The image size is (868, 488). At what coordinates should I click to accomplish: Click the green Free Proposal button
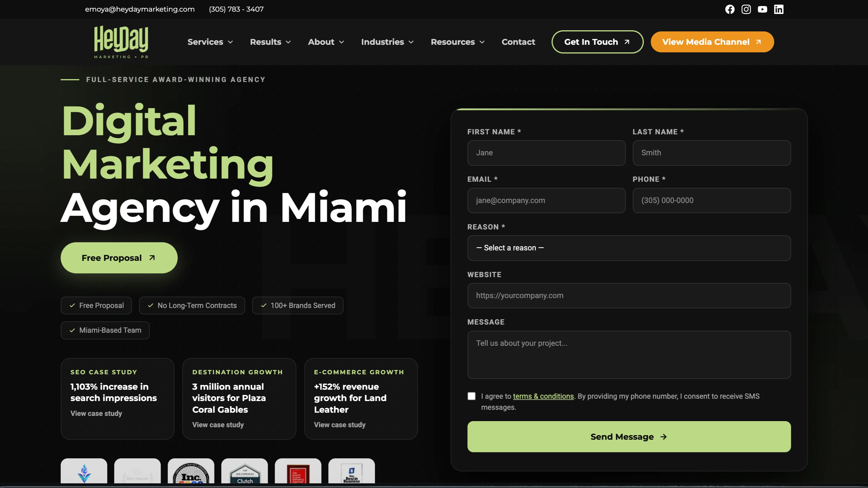(119, 258)
